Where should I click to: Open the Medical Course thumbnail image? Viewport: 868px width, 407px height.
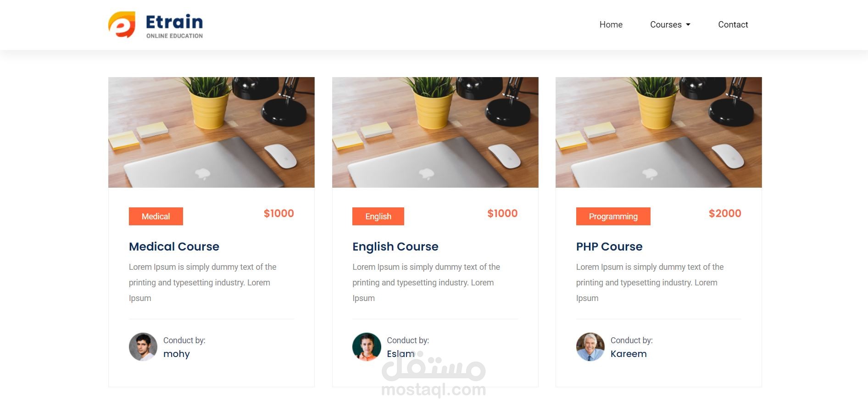click(211, 132)
